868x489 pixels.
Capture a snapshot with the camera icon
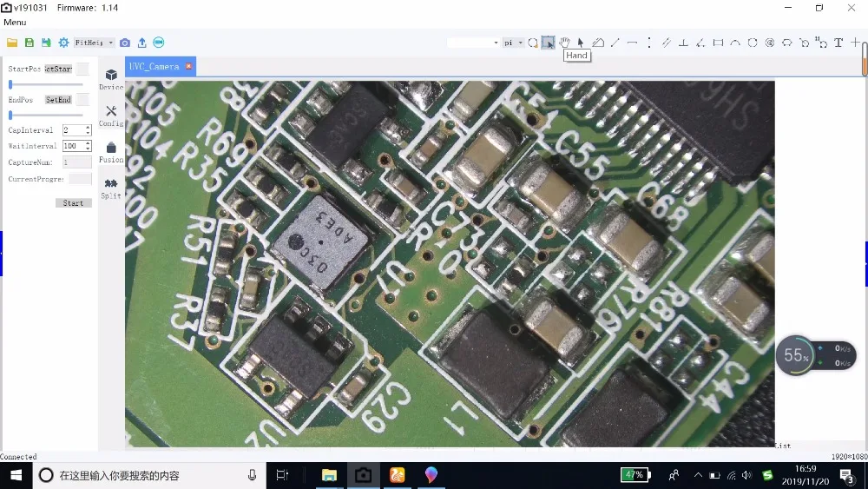coord(125,43)
